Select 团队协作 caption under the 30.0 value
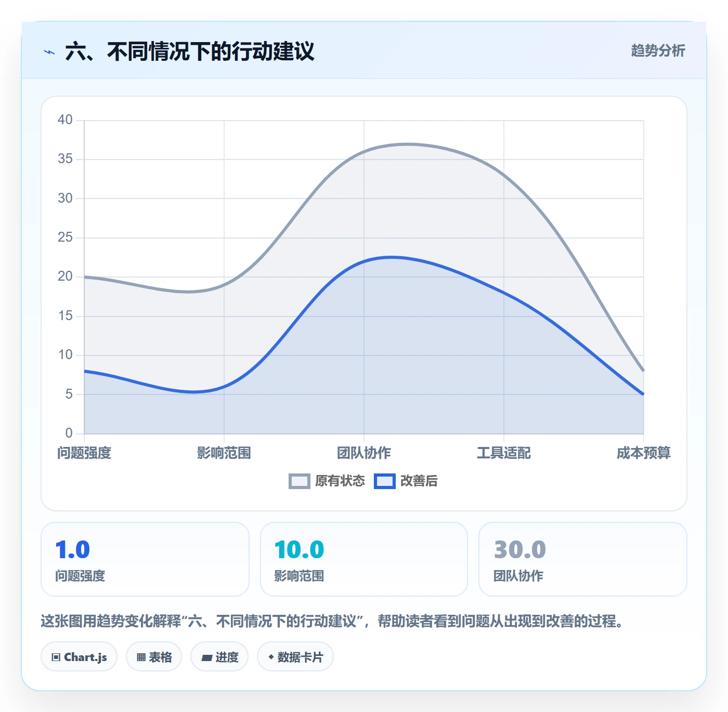This screenshot has width=728, height=712. (x=518, y=576)
